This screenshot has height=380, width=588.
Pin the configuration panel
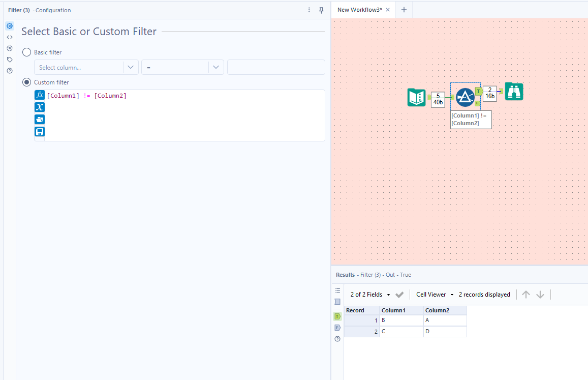point(321,10)
